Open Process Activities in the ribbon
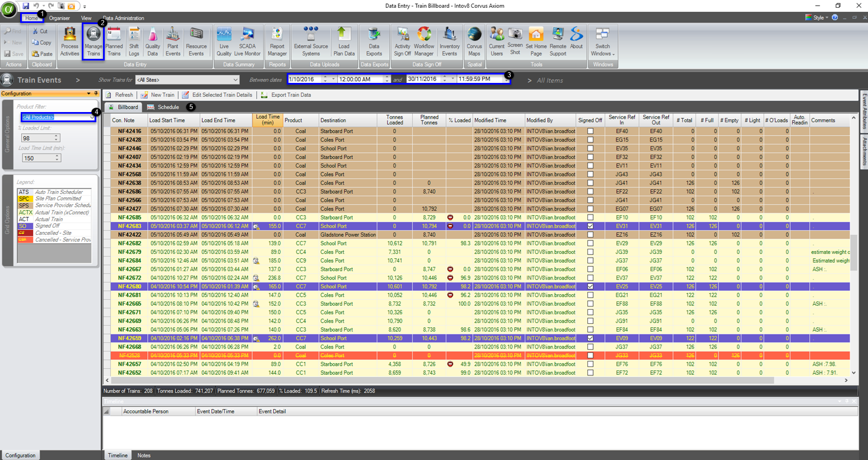Screen dimensions: 868x460 tap(69, 41)
